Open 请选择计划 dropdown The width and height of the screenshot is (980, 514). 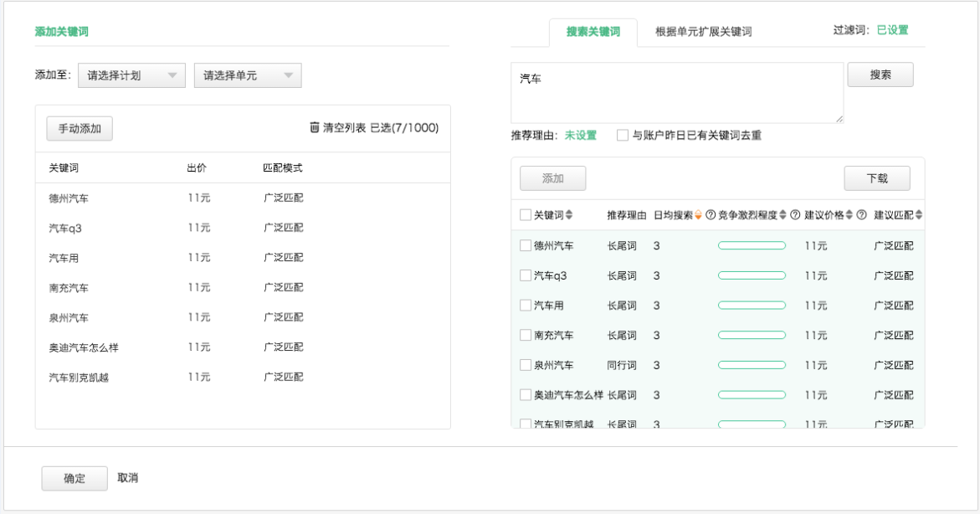tap(132, 75)
